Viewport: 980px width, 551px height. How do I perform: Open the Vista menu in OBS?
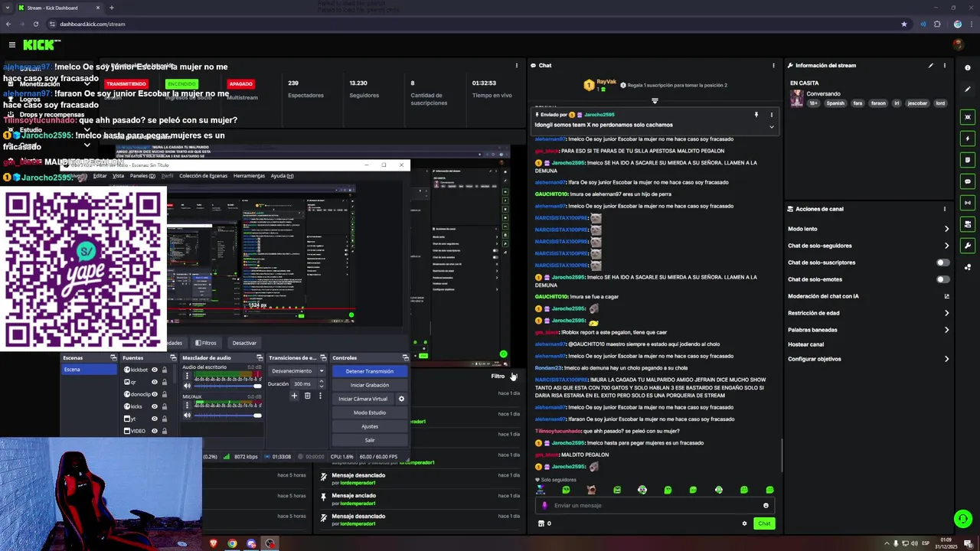[118, 176]
